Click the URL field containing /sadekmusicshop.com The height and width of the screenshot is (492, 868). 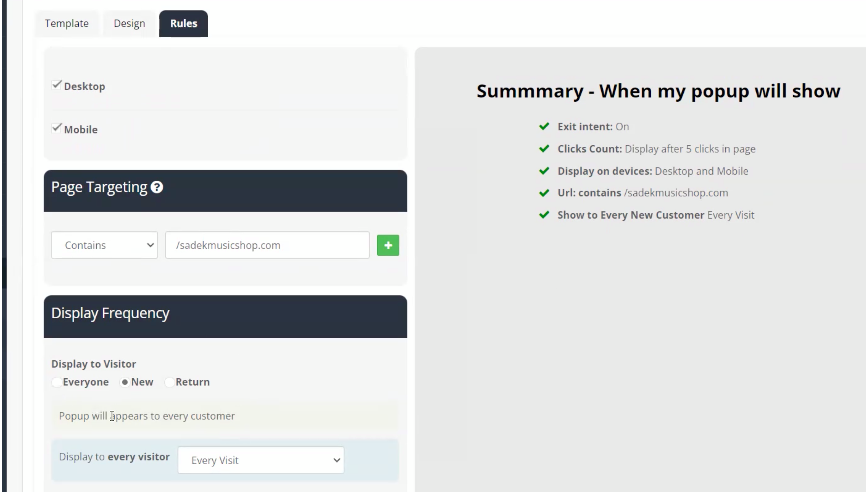(268, 245)
